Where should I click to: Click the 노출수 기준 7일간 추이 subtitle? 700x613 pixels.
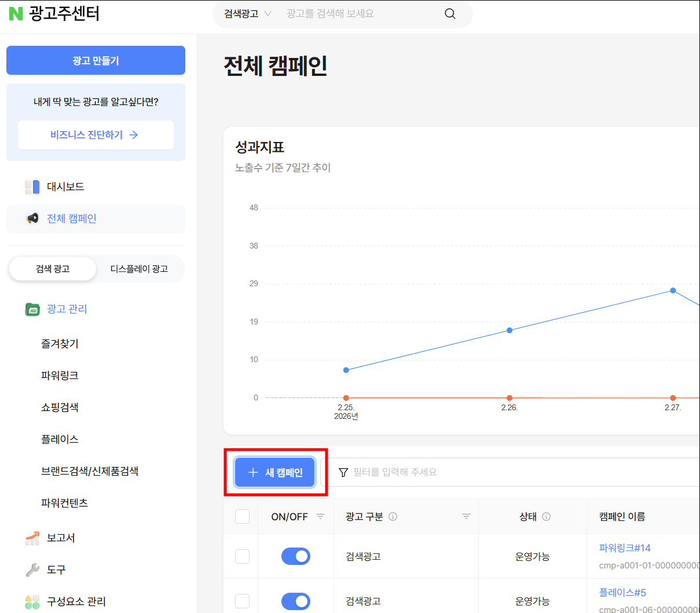pyautogui.click(x=283, y=168)
